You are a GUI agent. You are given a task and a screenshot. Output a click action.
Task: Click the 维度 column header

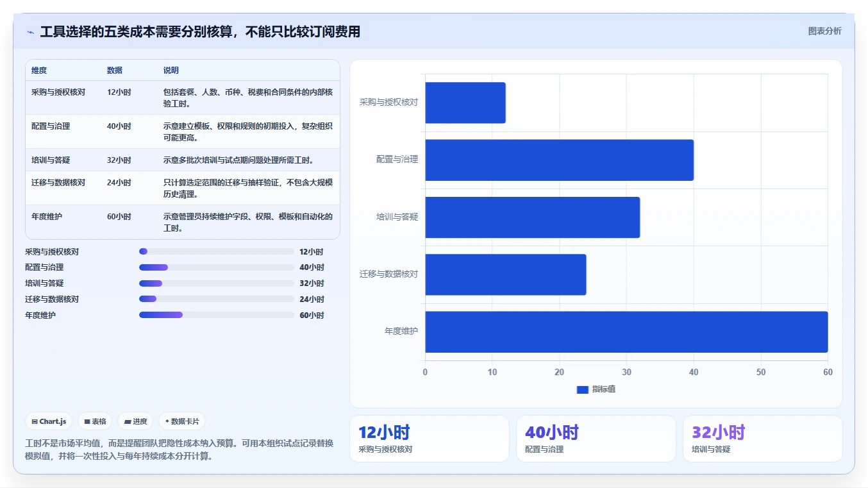pos(39,71)
